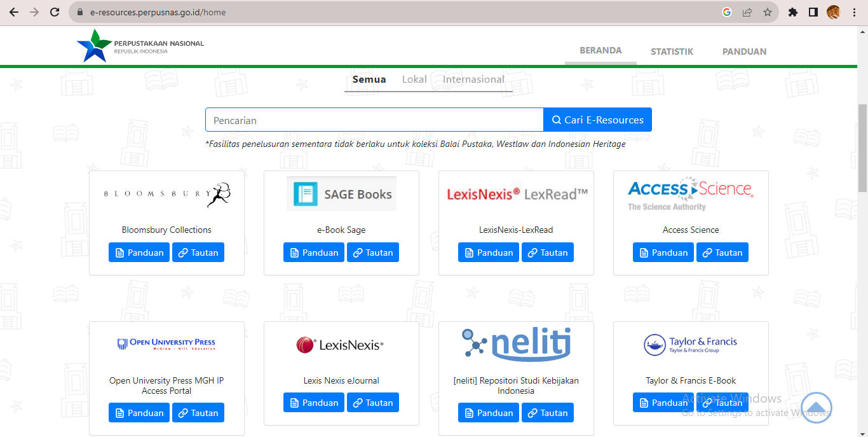The image size is (868, 437).
Task: Click the 'Open University Press MGH IP Access Portal' title
Action: click(166, 385)
